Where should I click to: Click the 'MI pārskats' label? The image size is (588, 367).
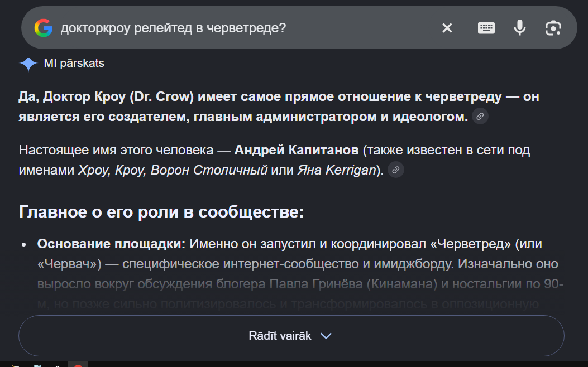tap(74, 63)
